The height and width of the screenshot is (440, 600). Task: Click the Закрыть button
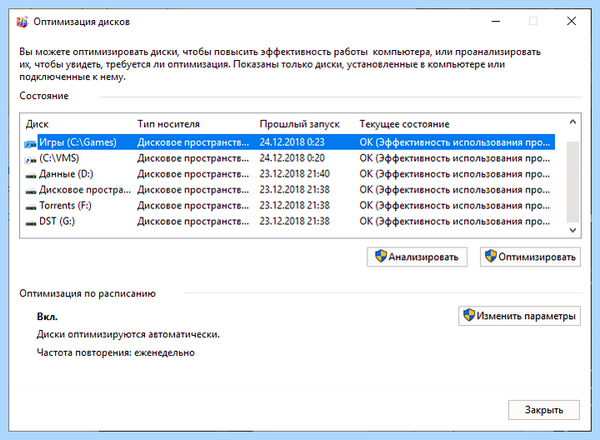tap(544, 410)
